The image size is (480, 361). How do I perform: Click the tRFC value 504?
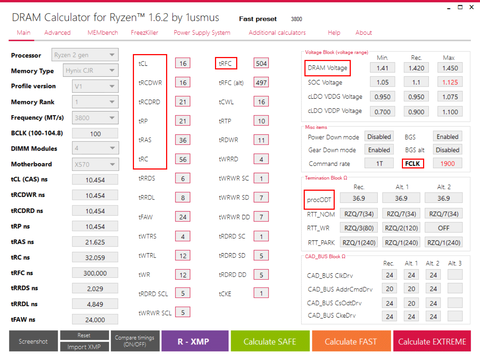tap(261, 63)
